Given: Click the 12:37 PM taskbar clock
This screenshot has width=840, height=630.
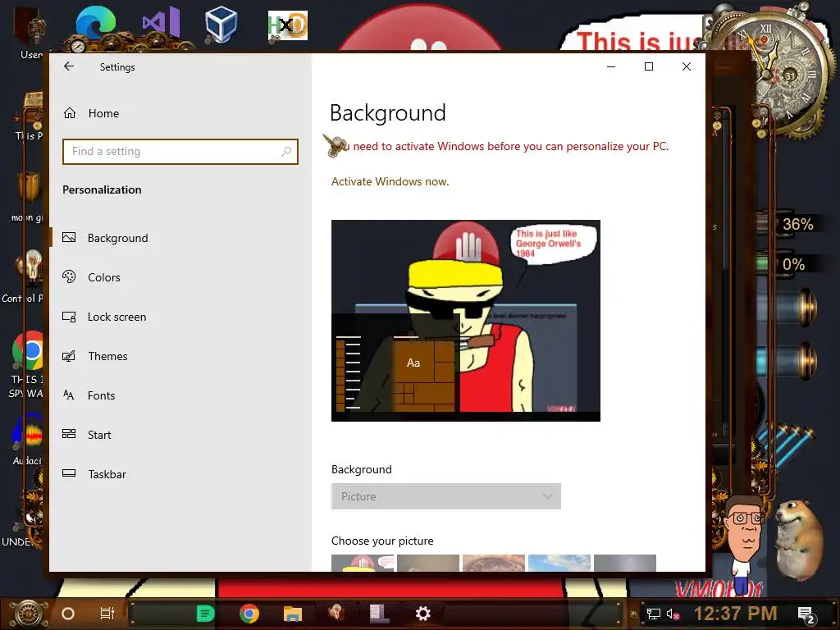Looking at the screenshot, I should [736, 614].
